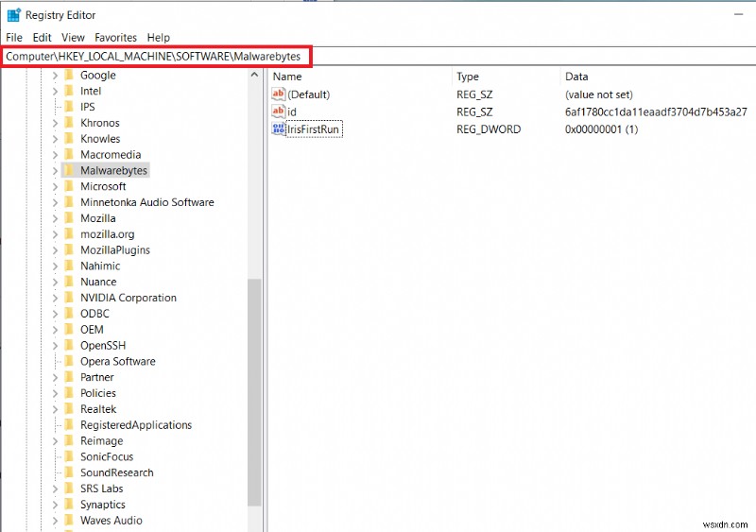Select the Minnetonka Audio Software key label
This screenshot has width=756, height=532.
pyautogui.click(x=147, y=202)
